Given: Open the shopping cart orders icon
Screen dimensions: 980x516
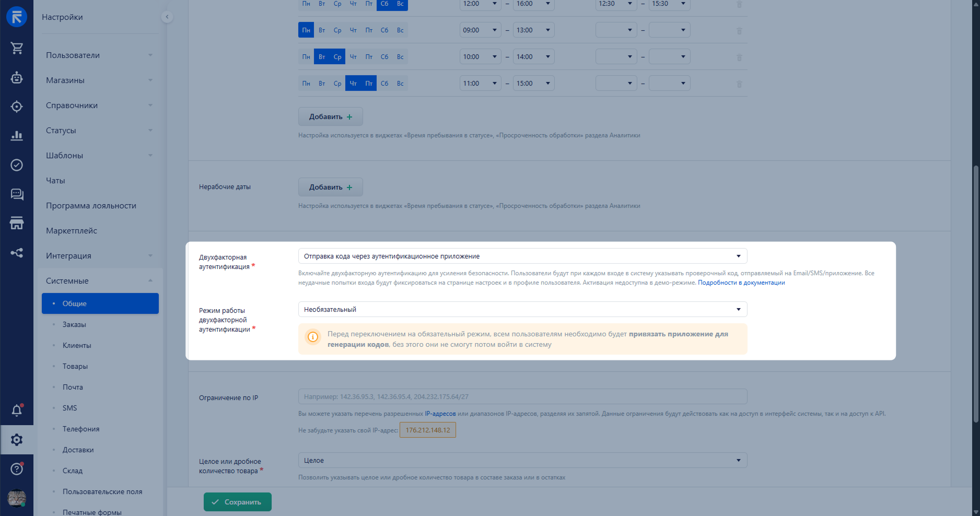Looking at the screenshot, I should coord(17,48).
